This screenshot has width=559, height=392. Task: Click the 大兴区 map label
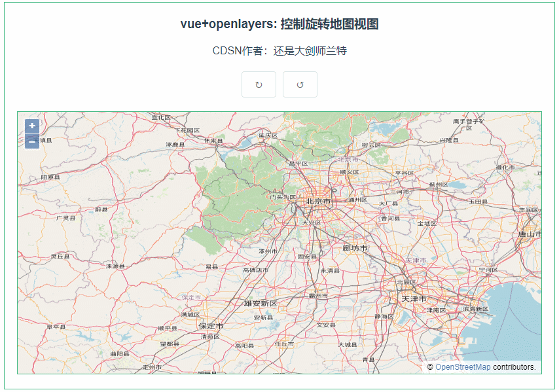click(312, 223)
